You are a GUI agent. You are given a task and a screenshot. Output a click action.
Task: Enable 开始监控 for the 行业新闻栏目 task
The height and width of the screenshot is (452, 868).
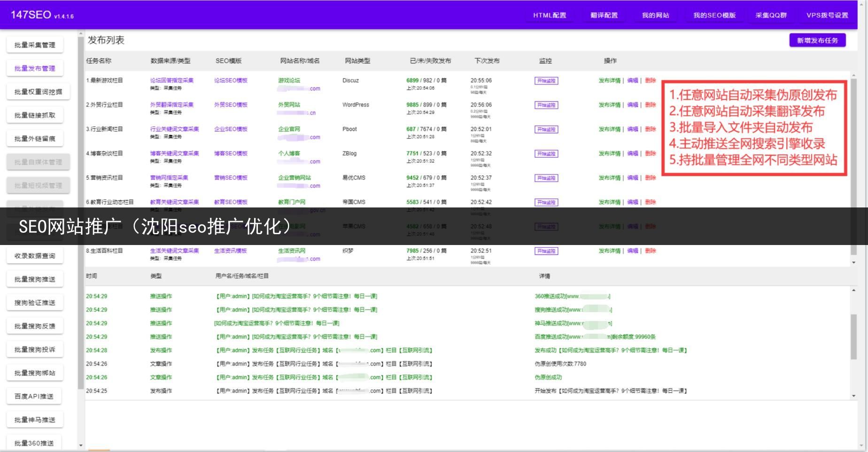[546, 130]
